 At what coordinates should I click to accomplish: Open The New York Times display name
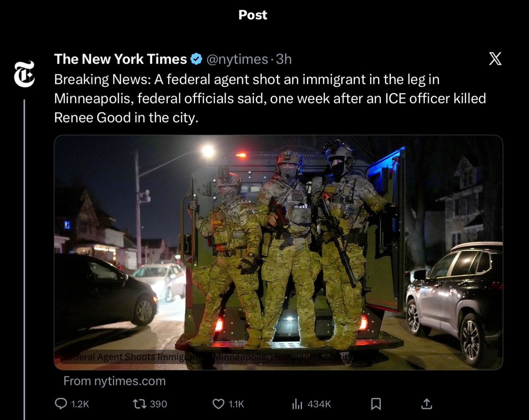(x=120, y=59)
